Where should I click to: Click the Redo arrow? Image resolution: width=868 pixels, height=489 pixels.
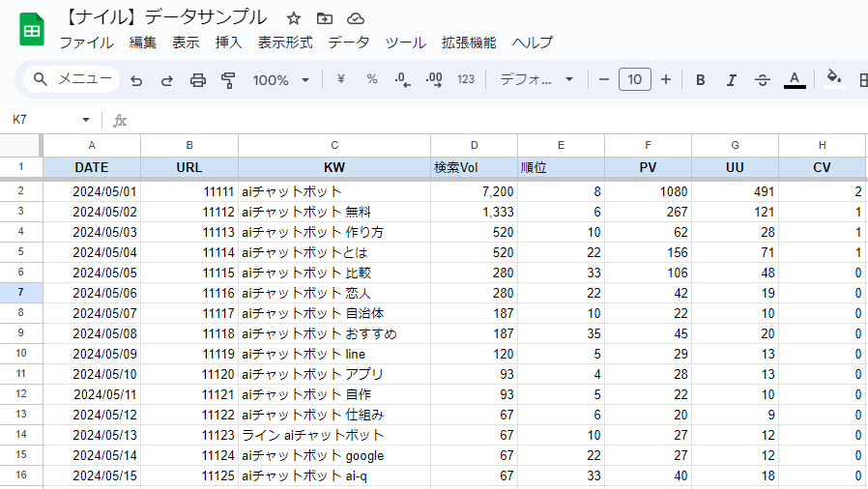[166, 80]
